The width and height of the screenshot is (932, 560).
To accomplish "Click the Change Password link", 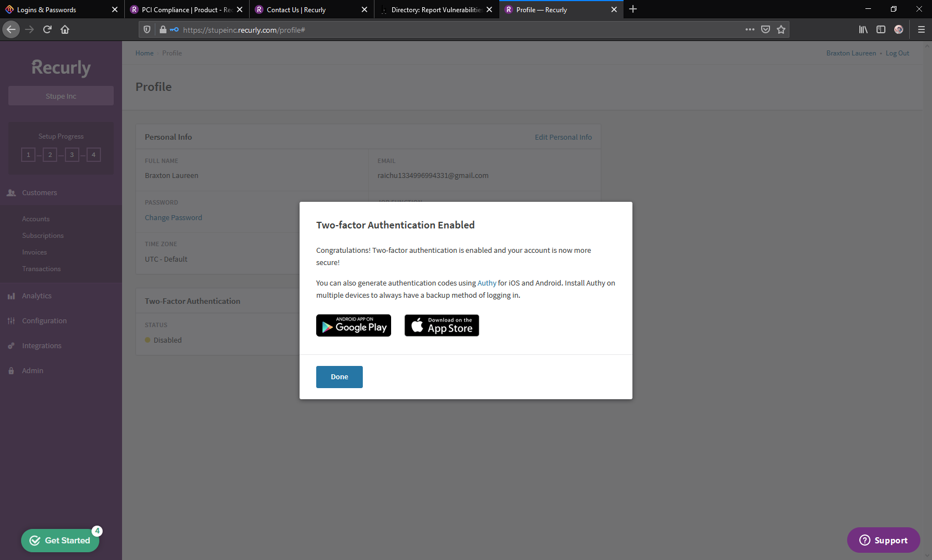I will tap(174, 218).
